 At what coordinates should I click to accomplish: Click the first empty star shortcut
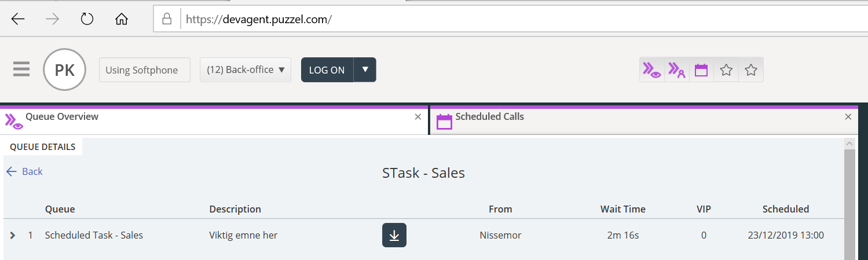[x=726, y=70]
